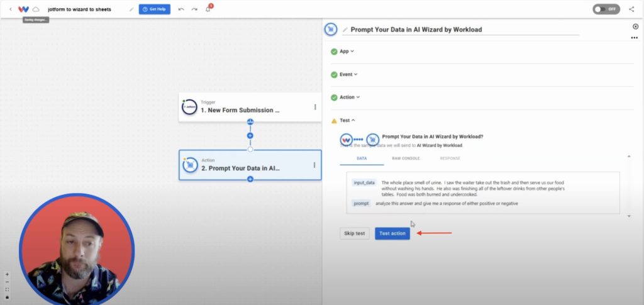
Task: Click the prompt field label
Action: click(x=362, y=203)
